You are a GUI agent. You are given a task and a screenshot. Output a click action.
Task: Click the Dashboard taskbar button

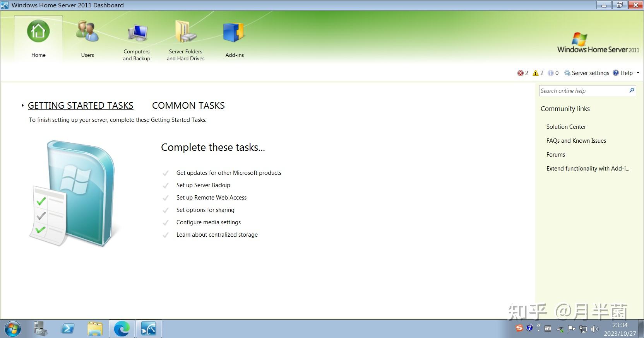click(x=149, y=329)
